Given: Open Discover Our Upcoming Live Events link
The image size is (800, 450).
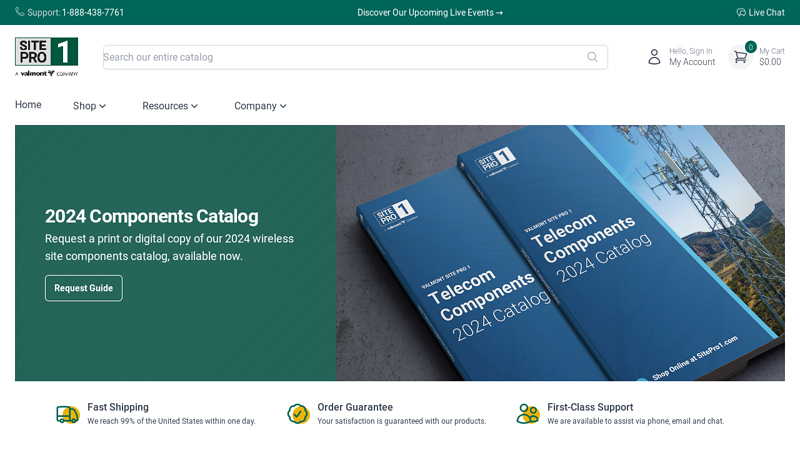Looking at the screenshot, I should click(430, 12).
